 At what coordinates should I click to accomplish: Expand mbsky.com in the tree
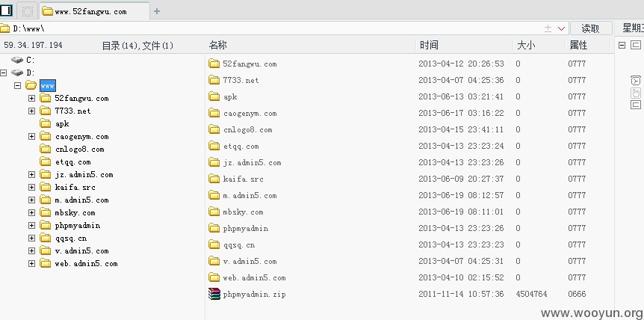coord(31,213)
